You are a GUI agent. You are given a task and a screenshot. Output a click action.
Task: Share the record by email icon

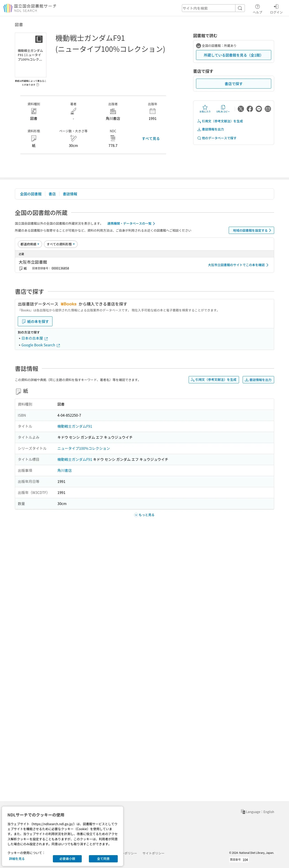[x=268, y=109]
